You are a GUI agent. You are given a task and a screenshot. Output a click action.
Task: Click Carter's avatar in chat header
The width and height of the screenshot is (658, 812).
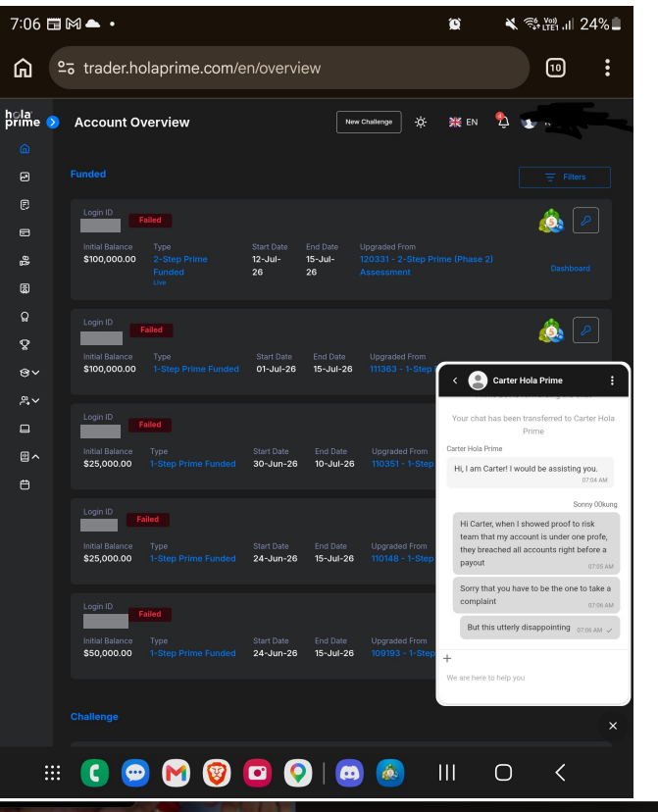coord(478,381)
